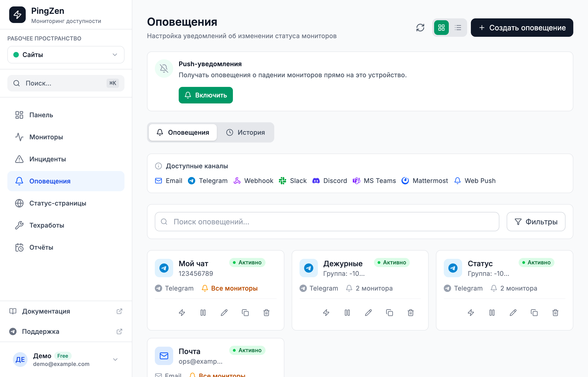Viewport: 588px width, 377px height.
Task: Open Панель in sidebar
Action: 66,115
